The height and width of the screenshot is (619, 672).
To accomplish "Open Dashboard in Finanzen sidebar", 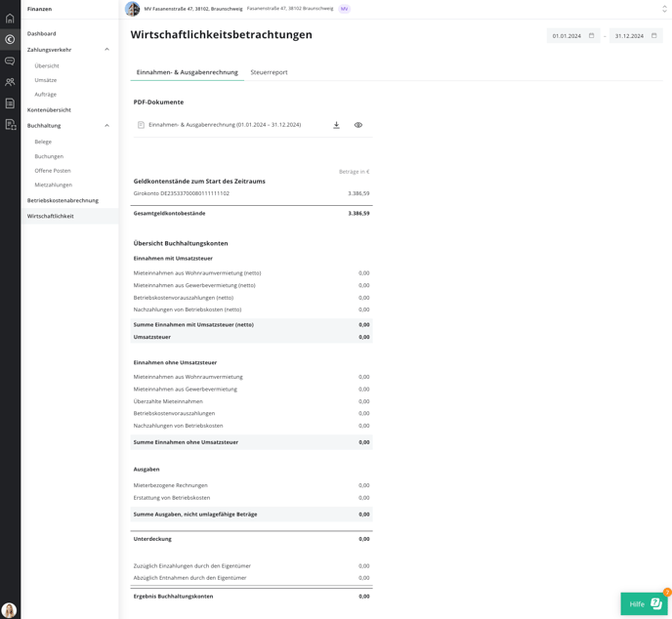I will pos(42,33).
